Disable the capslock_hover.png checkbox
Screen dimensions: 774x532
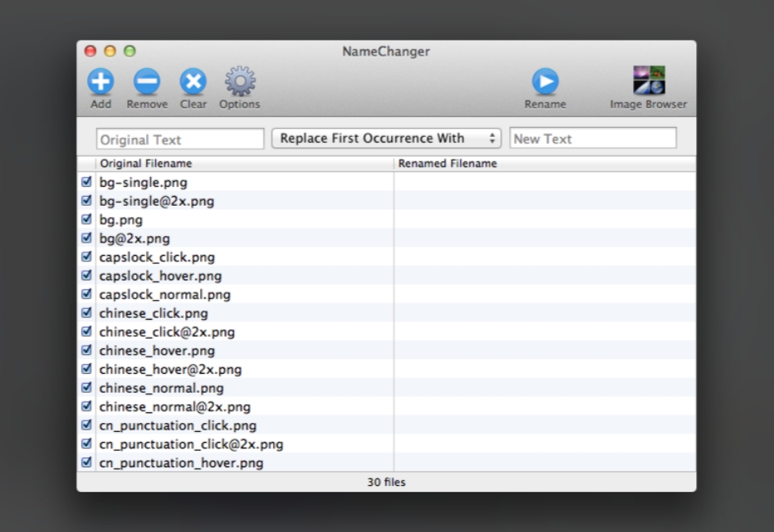[86, 275]
